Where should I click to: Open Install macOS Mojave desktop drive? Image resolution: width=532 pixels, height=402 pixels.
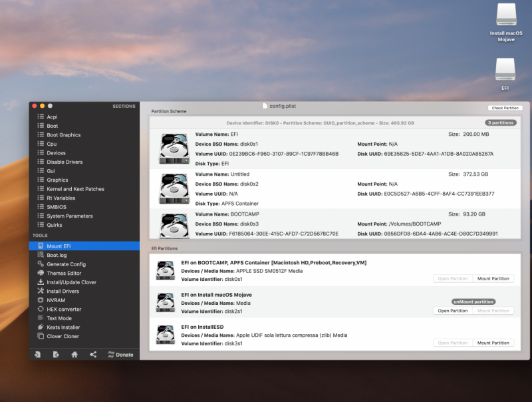tap(506, 16)
